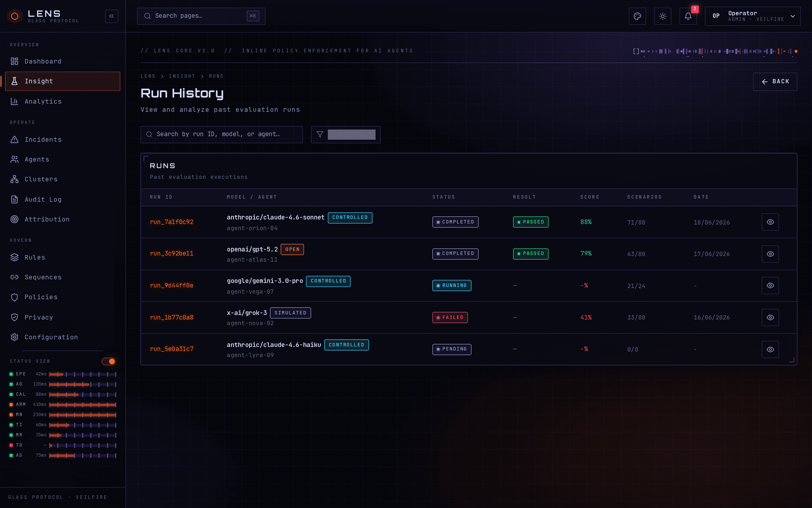Click the funnel filter icon
The image size is (812, 508).
[x=320, y=134]
